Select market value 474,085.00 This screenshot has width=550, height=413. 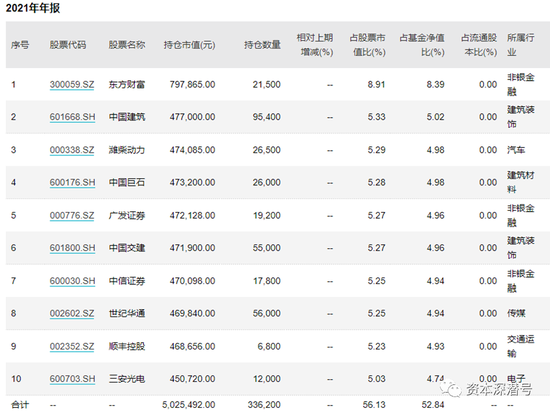(193, 150)
